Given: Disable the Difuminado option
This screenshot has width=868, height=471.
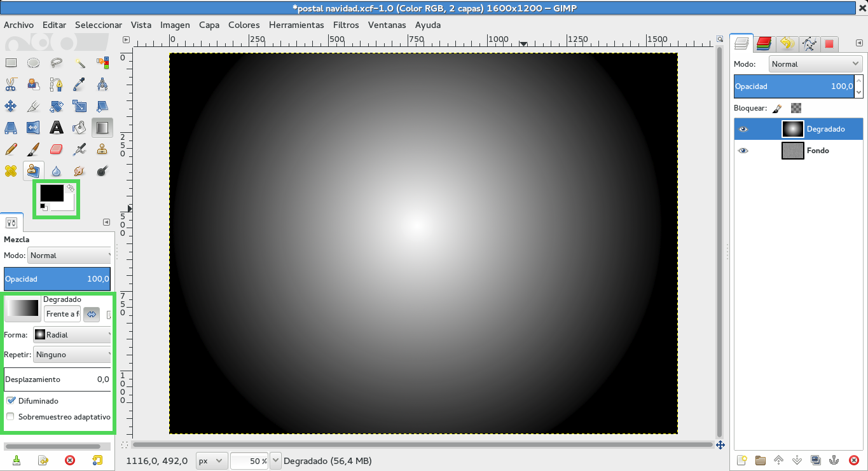Looking at the screenshot, I should (x=9, y=400).
